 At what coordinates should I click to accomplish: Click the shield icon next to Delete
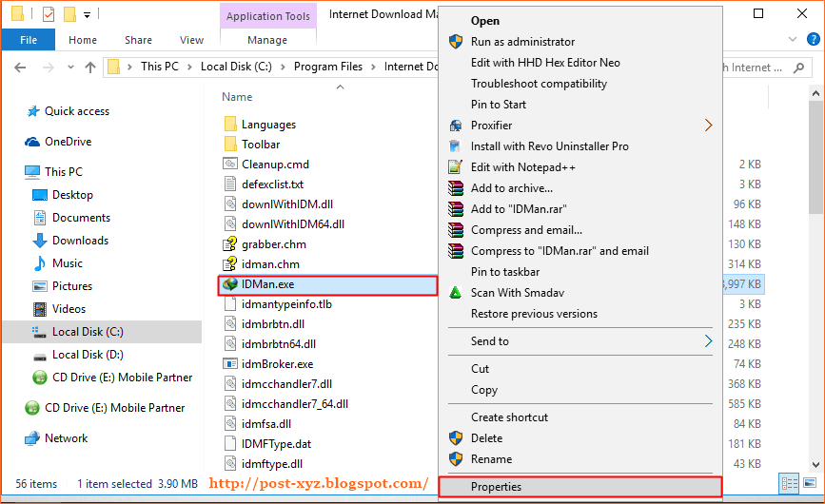456,437
